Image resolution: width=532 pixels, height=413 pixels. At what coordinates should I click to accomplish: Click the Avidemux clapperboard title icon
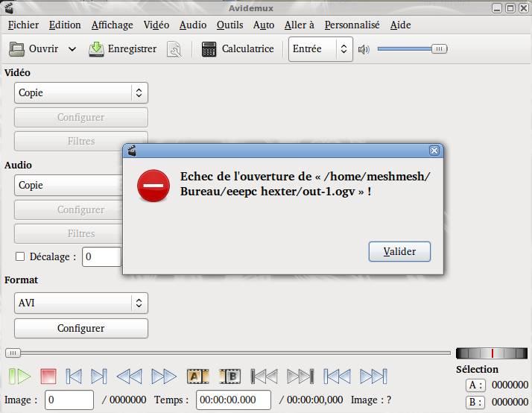click(x=10, y=7)
